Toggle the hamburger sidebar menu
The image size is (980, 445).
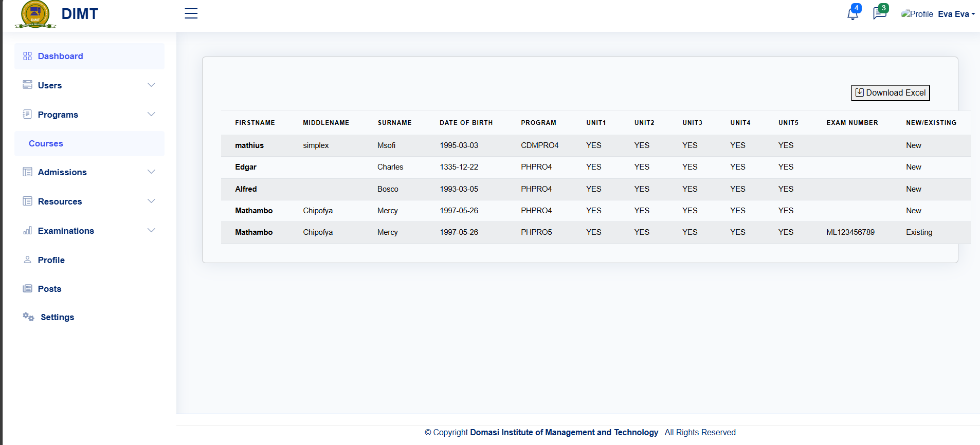(x=191, y=13)
